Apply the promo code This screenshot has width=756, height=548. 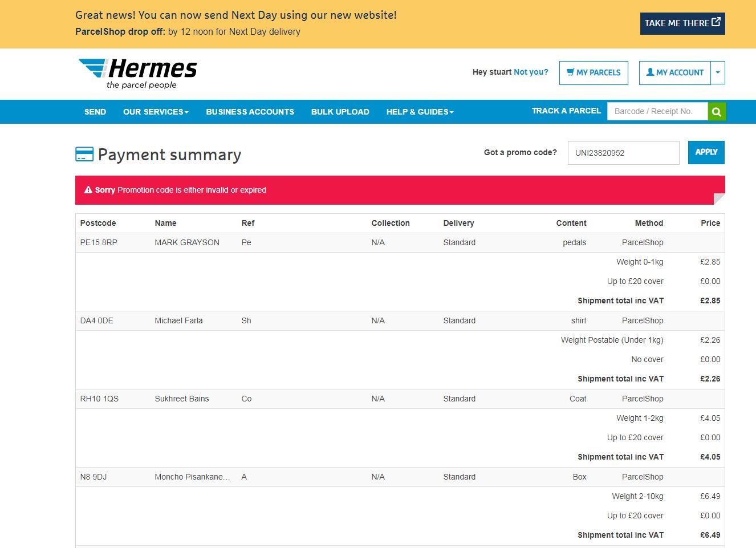706,152
